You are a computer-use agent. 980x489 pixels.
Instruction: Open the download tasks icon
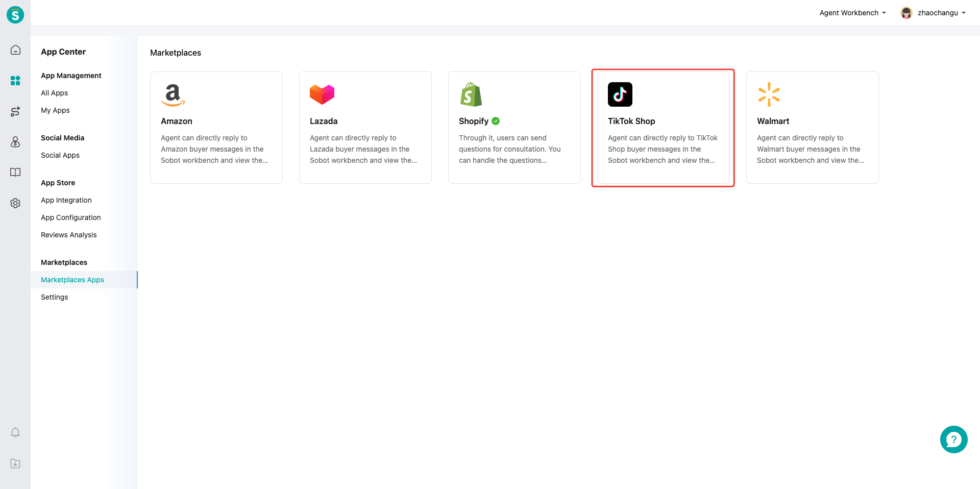[x=15, y=463]
